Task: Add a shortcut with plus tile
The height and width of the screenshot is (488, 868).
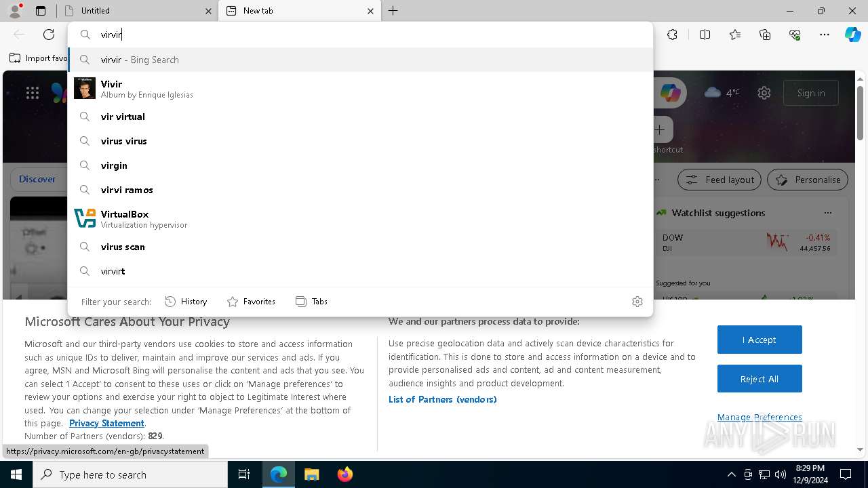Action: (660, 129)
